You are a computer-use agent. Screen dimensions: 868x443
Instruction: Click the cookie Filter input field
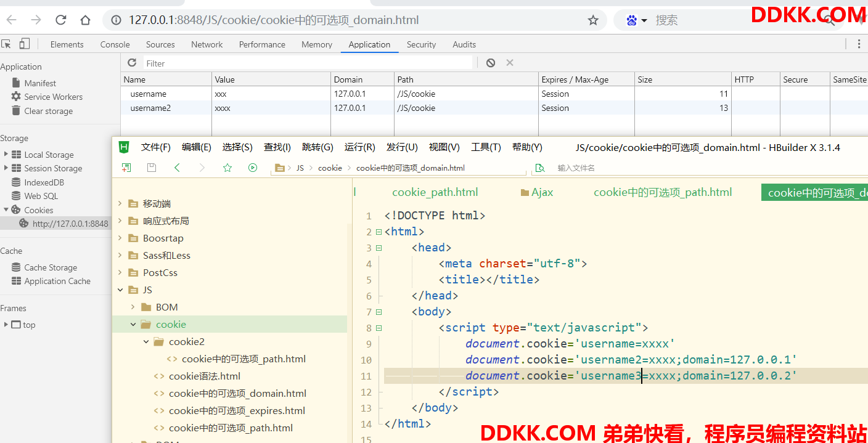[308, 63]
